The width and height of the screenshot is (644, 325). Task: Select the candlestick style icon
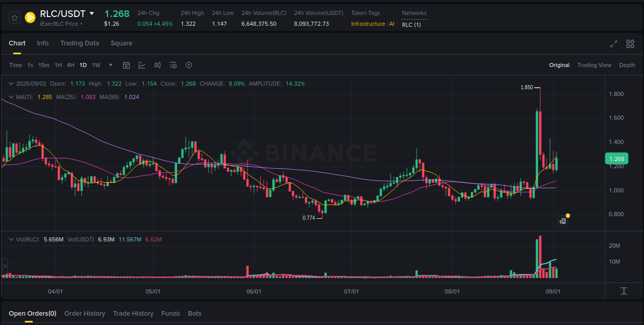tap(158, 65)
